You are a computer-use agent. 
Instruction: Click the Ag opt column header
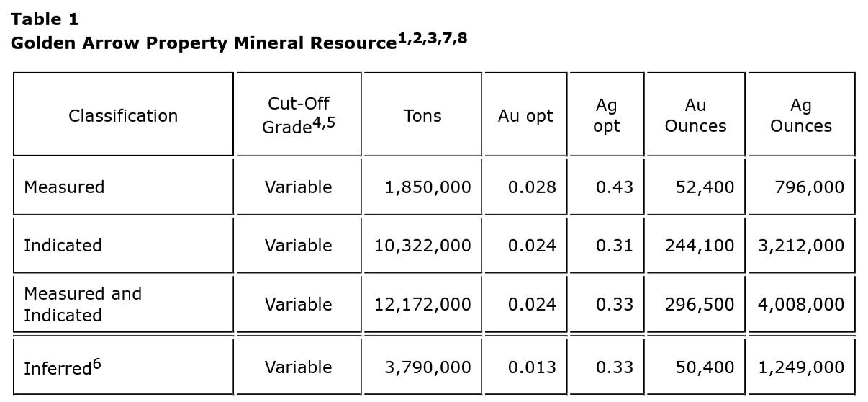(607, 115)
